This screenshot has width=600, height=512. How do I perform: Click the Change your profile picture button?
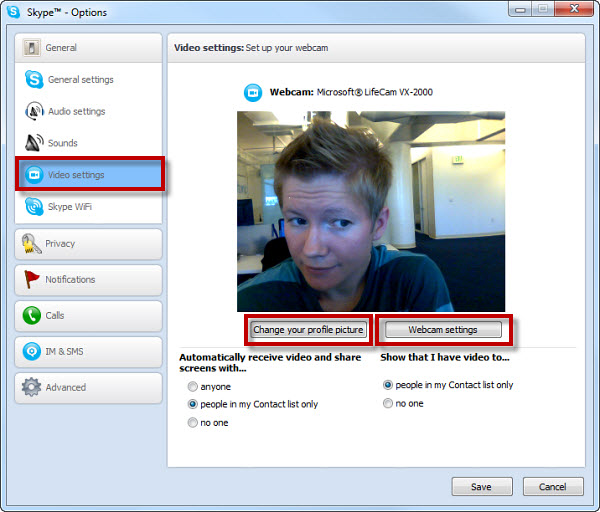point(309,330)
